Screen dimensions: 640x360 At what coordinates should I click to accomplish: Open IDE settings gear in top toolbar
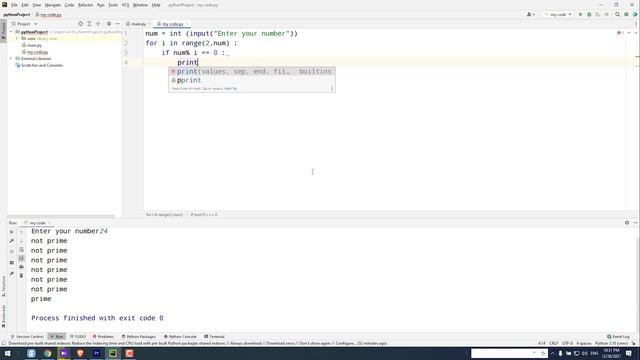click(x=626, y=14)
